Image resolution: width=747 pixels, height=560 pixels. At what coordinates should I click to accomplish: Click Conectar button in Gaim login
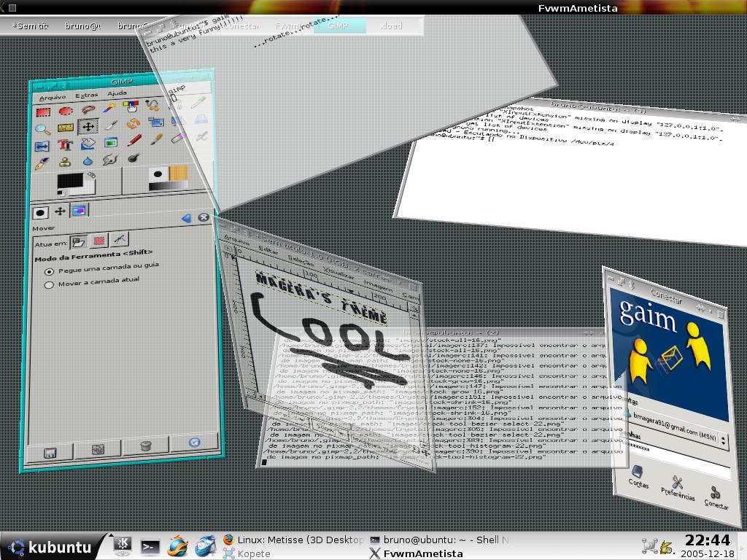point(716,497)
